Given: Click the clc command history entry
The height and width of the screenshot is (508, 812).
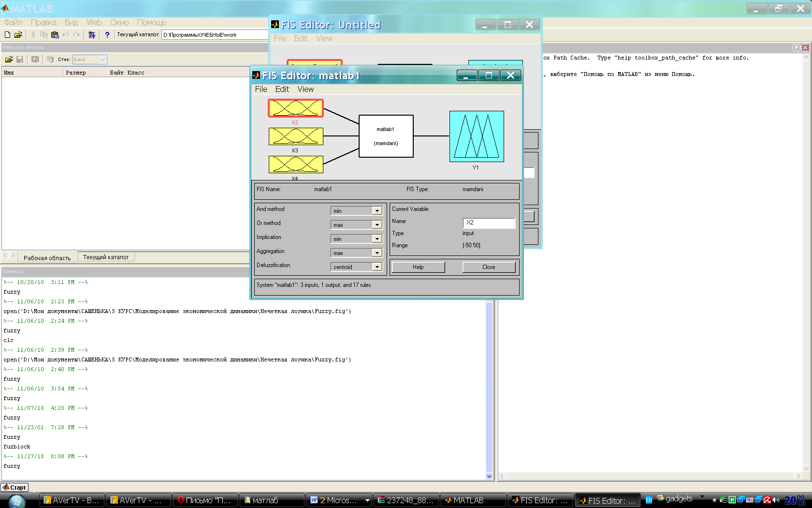Looking at the screenshot, I should (x=9, y=340).
